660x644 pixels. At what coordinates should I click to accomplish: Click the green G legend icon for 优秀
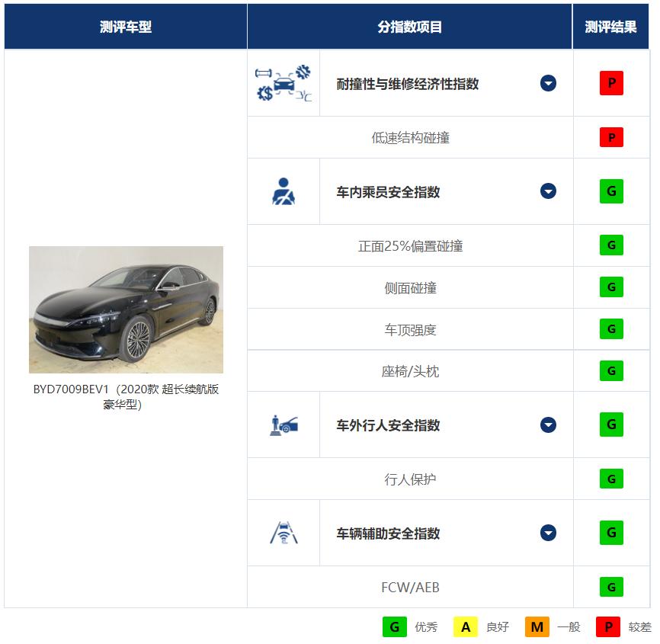pos(395,626)
